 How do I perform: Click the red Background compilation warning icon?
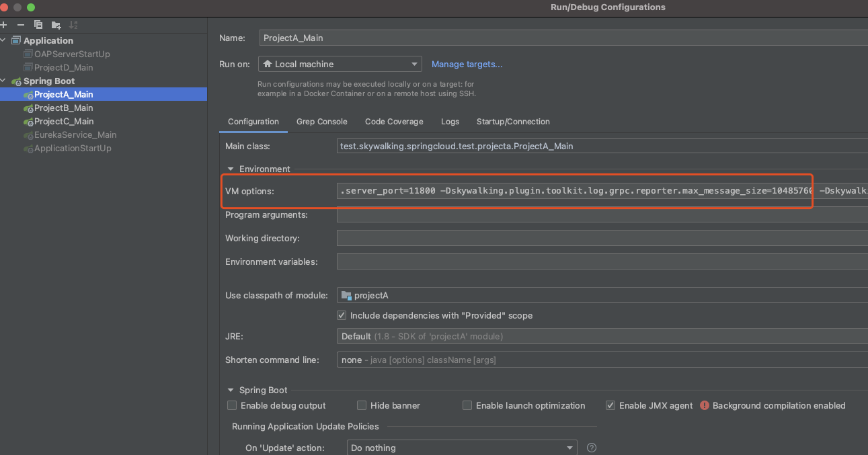705,405
